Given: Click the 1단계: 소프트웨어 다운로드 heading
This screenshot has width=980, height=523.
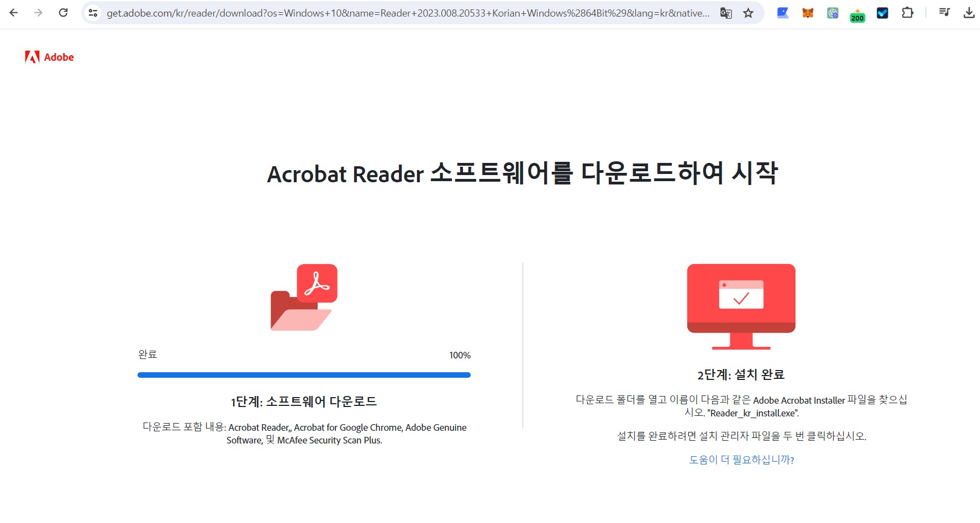Looking at the screenshot, I should click(304, 402).
